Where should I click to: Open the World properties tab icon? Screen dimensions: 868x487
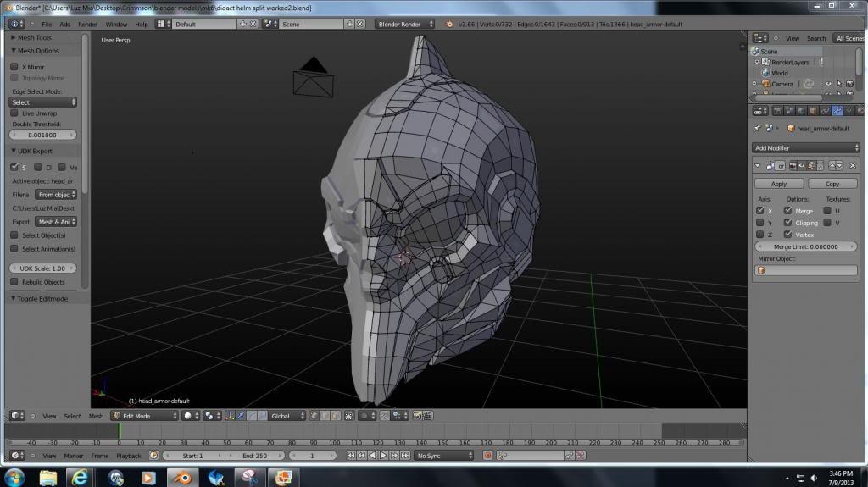click(801, 111)
